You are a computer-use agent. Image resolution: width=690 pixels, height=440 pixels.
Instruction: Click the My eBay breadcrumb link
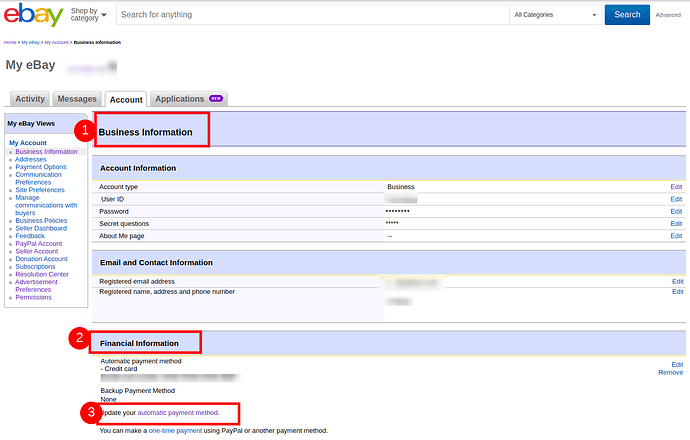[30, 43]
